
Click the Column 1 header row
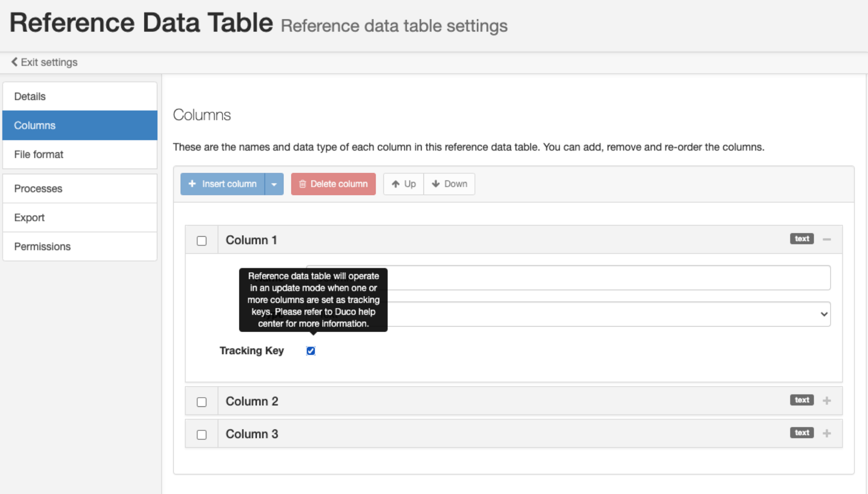pyautogui.click(x=513, y=240)
